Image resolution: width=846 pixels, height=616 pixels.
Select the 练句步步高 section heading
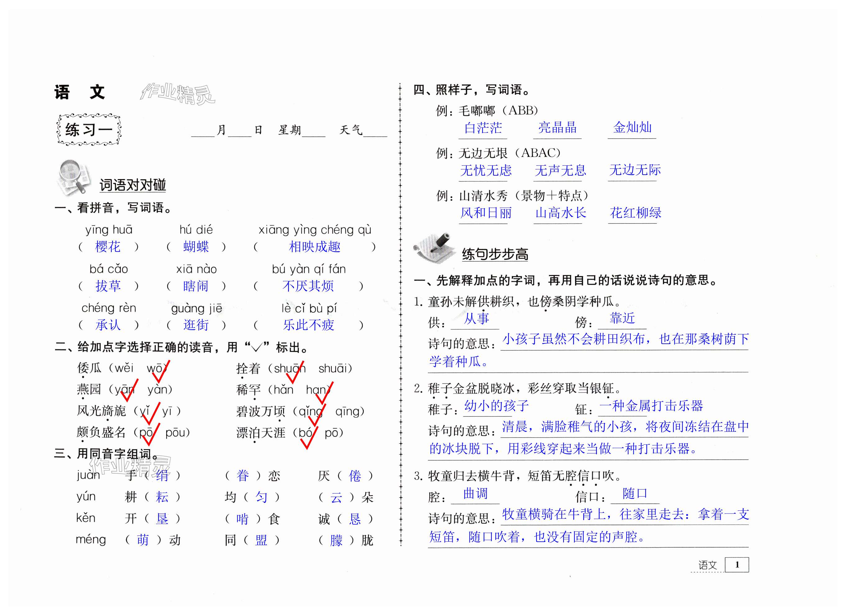click(x=495, y=254)
